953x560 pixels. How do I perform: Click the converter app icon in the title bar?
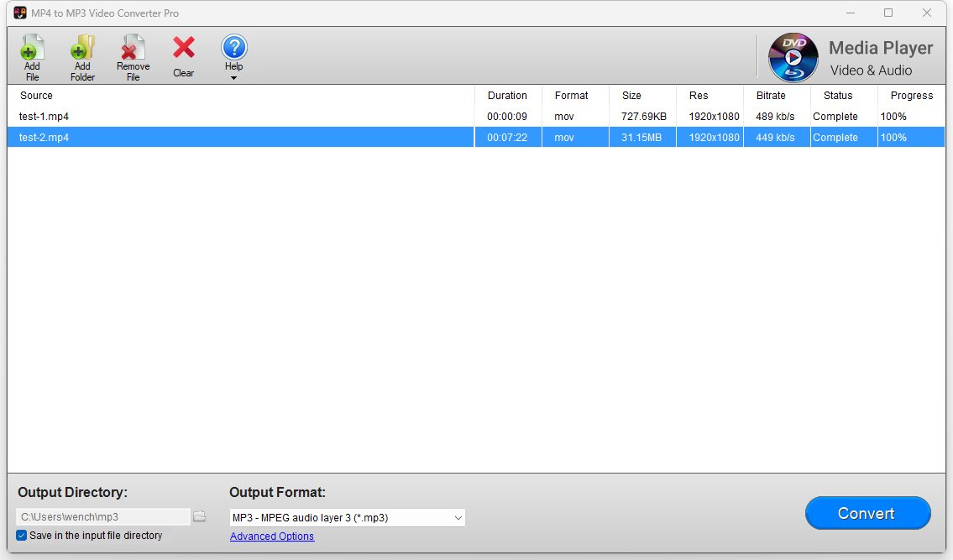(20, 13)
